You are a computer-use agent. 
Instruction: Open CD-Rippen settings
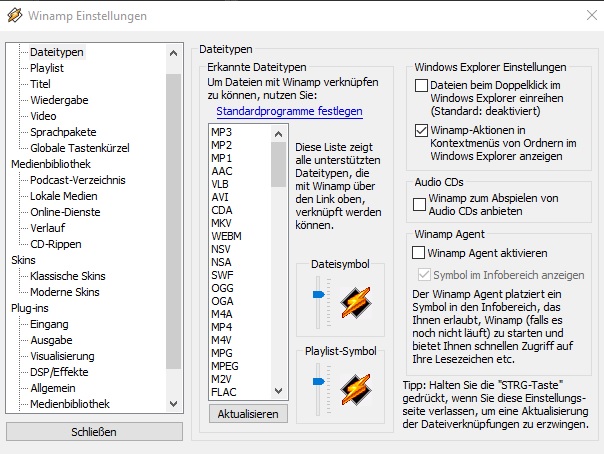pyautogui.click(x=55, y=244)
